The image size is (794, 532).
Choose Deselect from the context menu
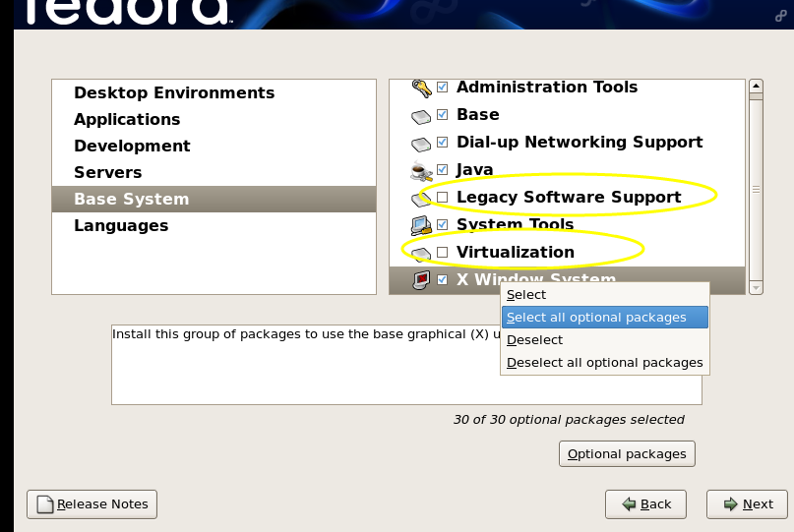605,340
